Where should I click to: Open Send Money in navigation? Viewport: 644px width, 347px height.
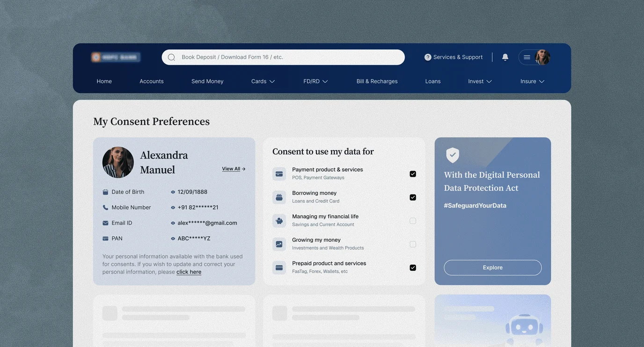(x=207, y=81)
